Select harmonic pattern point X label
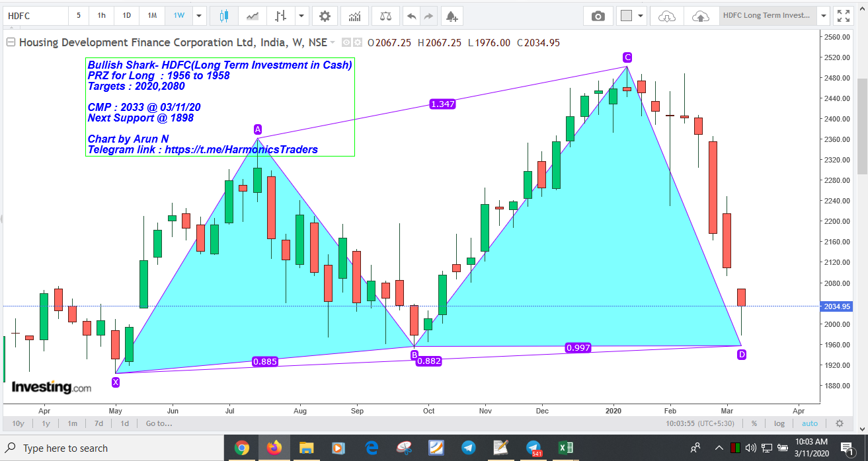 [116, 382]
